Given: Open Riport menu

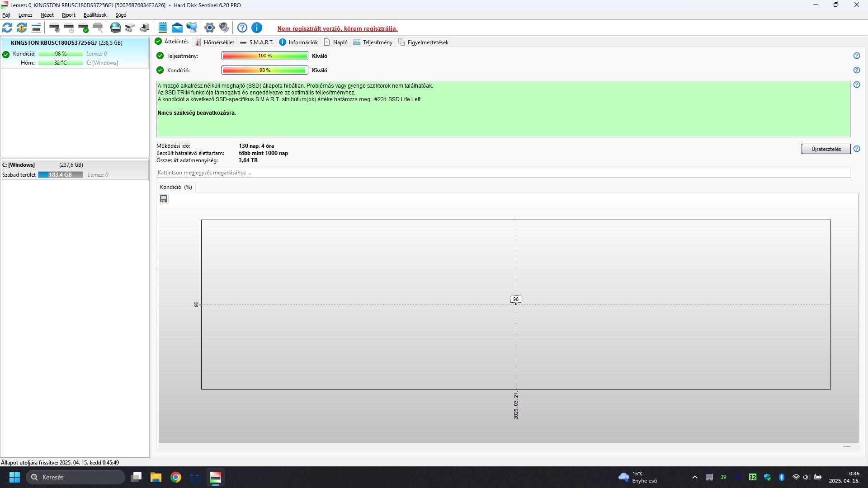Looking at the screenshot, I should (69, 15).
